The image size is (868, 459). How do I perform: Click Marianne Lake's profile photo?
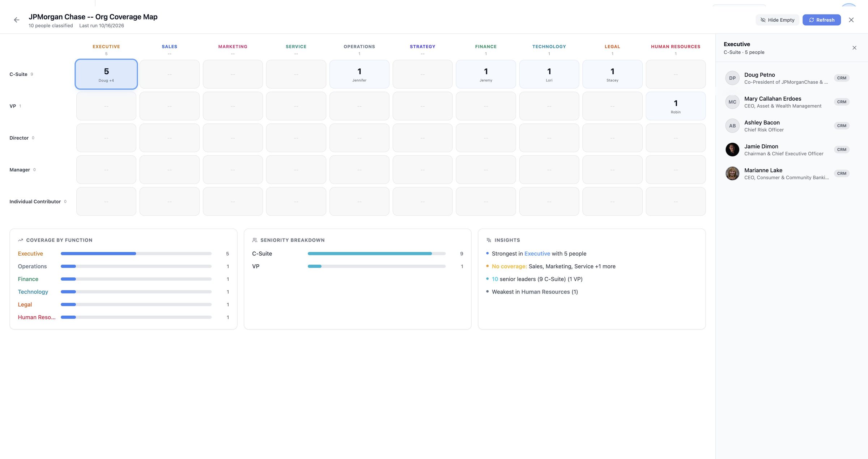click(732, 174)
